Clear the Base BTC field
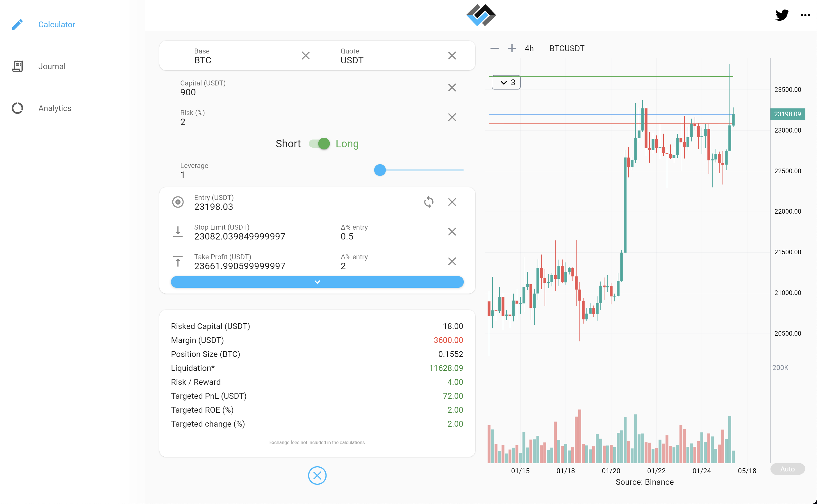The image size is (817, 504). pos(305,55)
